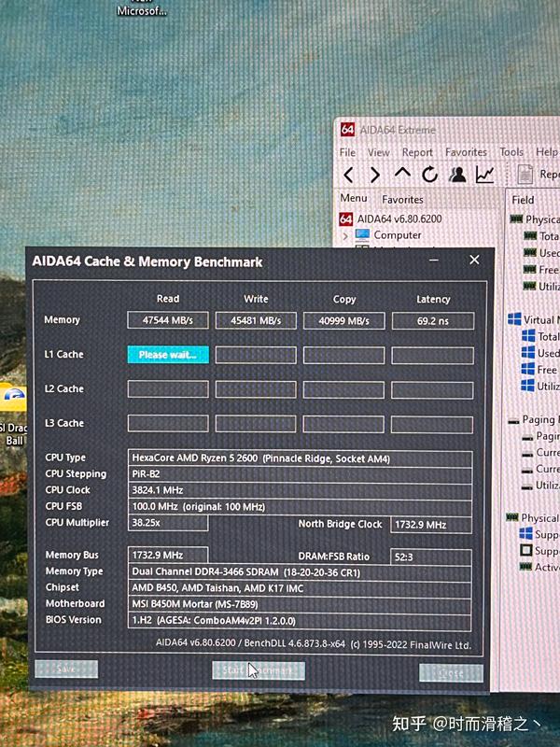
Task: Click Memory Copy value 40999 MB/s
Action: pyautogui.click(x=343, y=321)
